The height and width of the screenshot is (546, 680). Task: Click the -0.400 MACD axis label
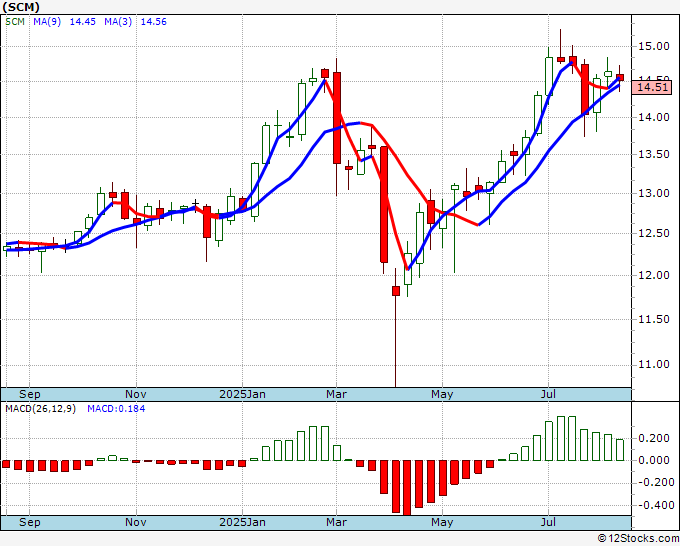pos(654,505)
